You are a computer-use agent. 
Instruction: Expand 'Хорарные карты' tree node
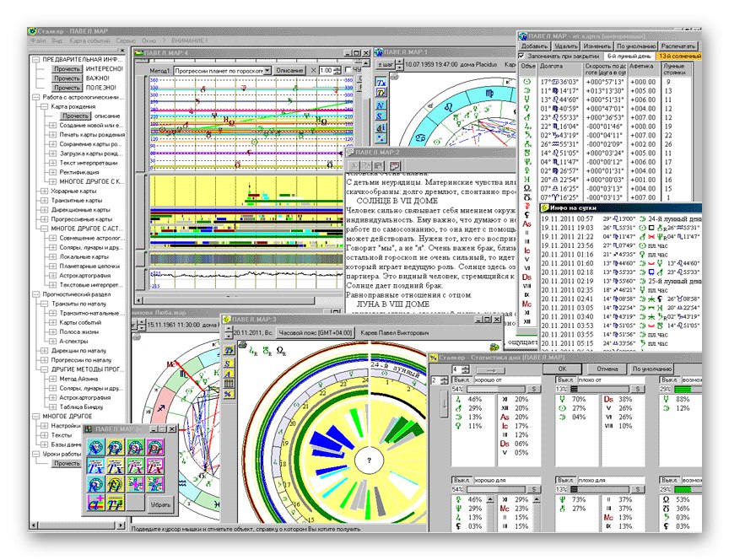[43, 191]
